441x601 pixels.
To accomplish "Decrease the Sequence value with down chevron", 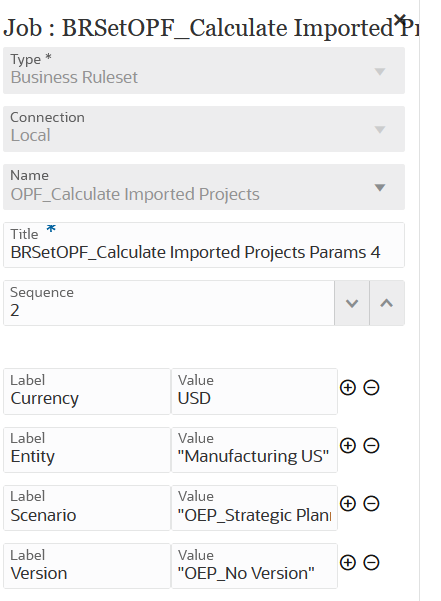I will [x=352, y=303].
